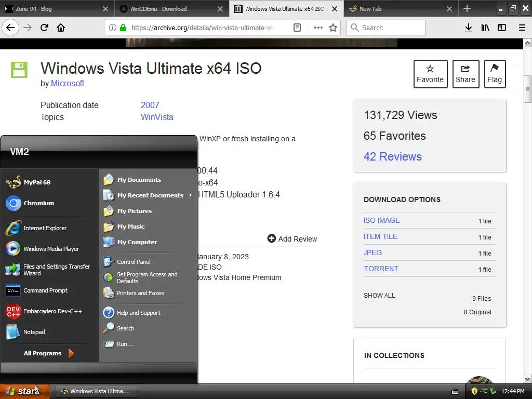Screen dimensions: 532x399
Task: Close the Windows Vista Ultimate x64 ISO tab
Action: click(335, 9)
